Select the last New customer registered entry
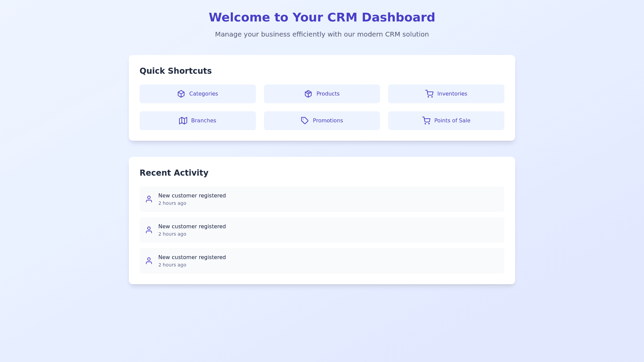The image size is (644, 362). coord(192,257)
